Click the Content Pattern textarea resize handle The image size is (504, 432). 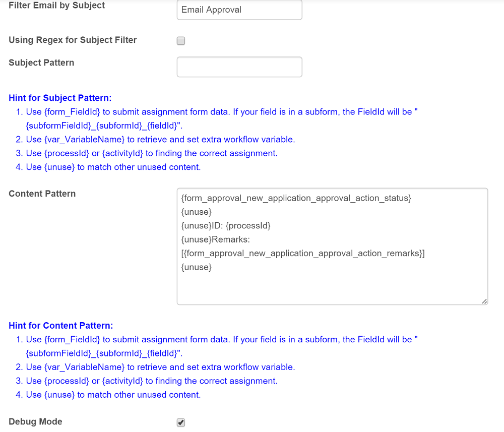pos(484,301)
